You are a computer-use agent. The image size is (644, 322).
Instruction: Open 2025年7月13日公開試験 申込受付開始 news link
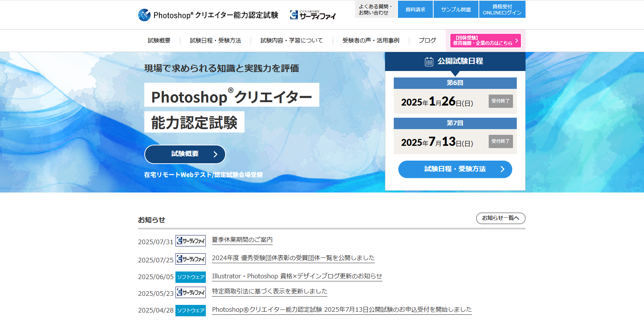tap(342, 309)
